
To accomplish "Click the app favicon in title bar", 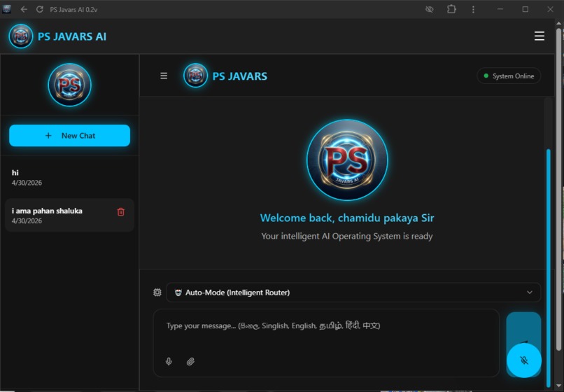I will tap(6, 9).
